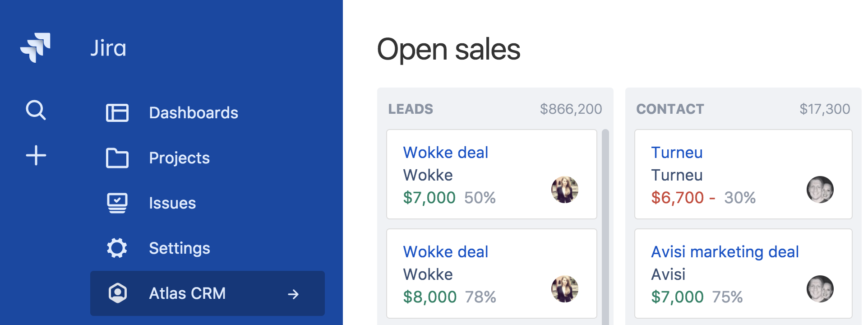The width and height of the screenshot is (868, 325).
Task: Click the Settings gear icon
Action: (x=117, y=248)
